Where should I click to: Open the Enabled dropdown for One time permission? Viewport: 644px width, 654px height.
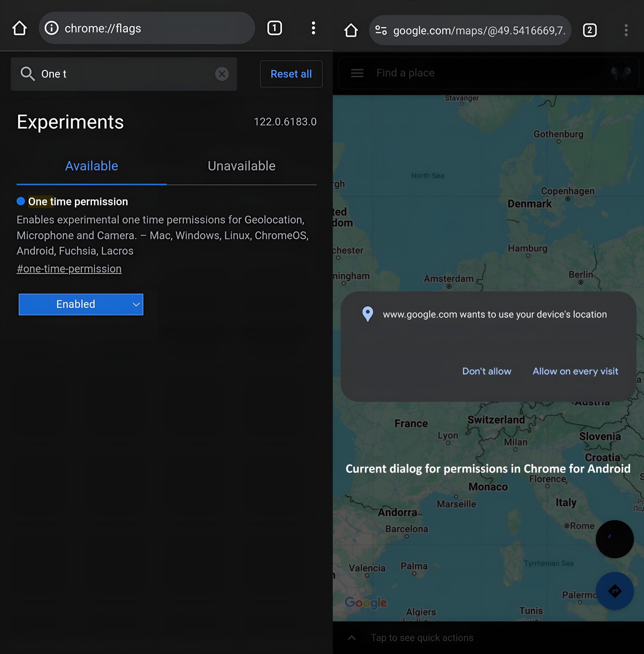81,304
